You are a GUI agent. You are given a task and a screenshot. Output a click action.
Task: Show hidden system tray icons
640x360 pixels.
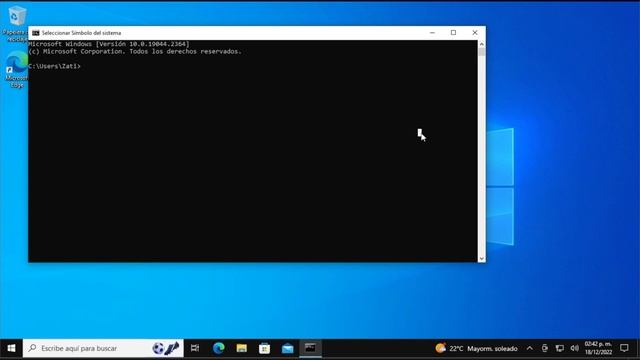point(529,348)
